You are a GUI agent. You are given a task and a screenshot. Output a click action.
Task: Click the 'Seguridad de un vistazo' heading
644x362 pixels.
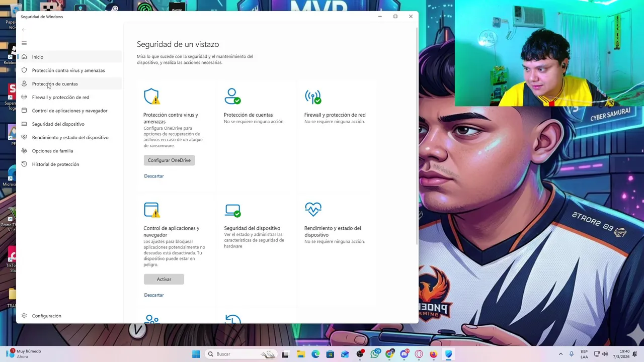click(178, 44)
